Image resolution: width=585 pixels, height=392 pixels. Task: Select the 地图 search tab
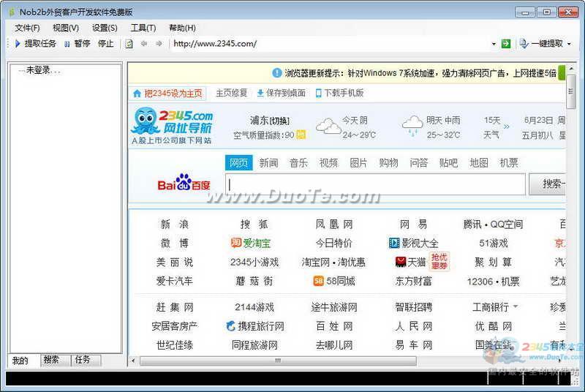point(479,162)
